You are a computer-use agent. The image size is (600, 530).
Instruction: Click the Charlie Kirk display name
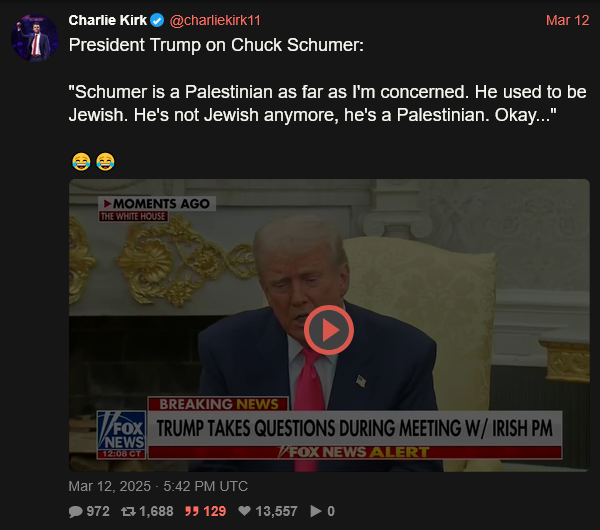108,20
